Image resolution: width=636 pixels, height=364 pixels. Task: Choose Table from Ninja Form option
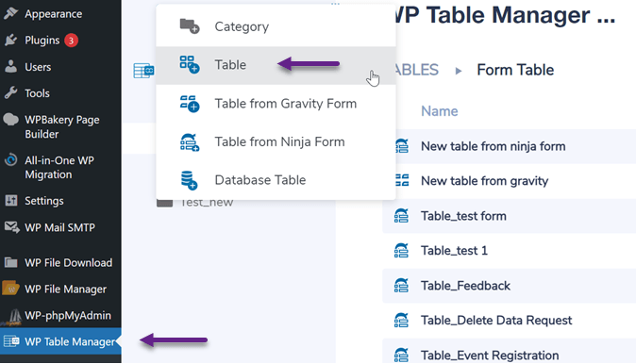tap(276, 141)
